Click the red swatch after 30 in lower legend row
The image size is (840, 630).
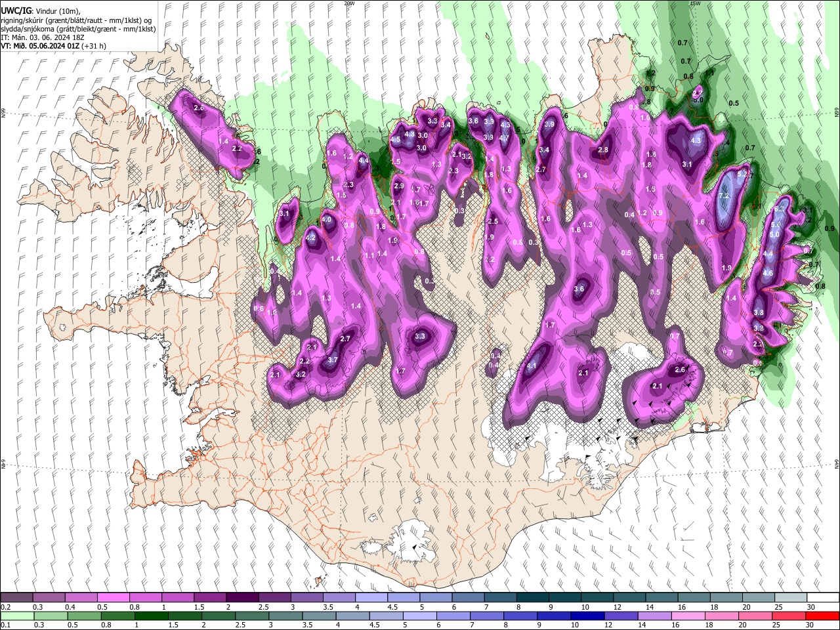823,616
